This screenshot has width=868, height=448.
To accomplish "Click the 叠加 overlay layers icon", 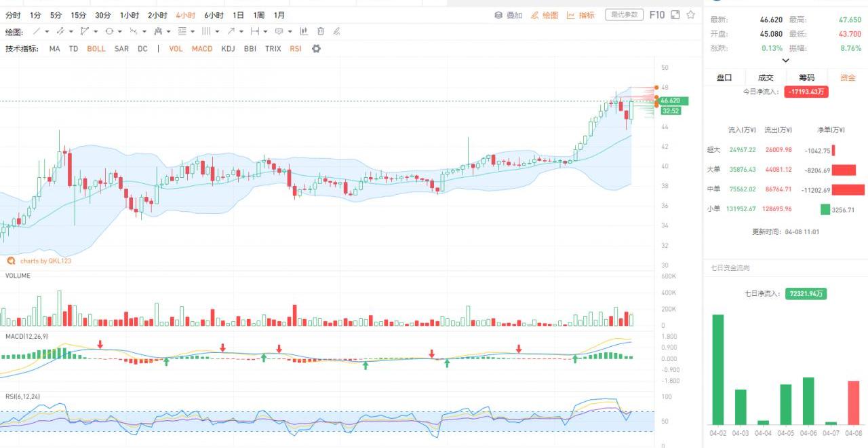I will click(x=498, y=15).
